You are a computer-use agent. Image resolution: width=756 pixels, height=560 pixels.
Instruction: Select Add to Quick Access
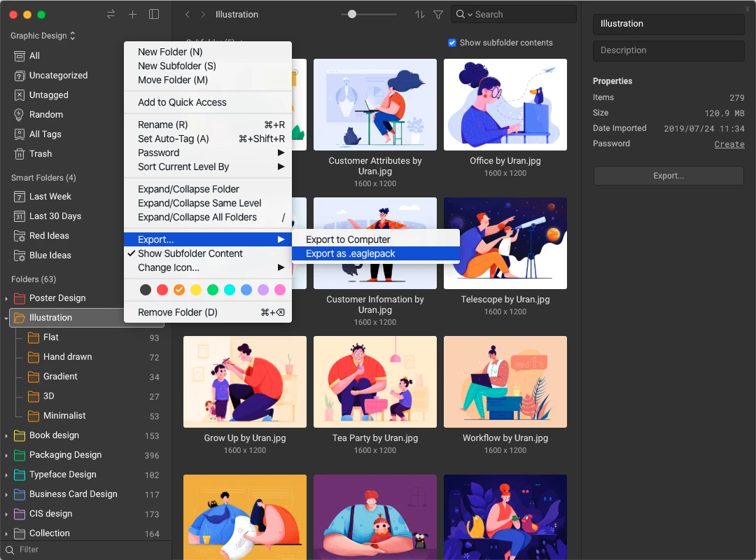pyautogui.click(x=182, y=102)
